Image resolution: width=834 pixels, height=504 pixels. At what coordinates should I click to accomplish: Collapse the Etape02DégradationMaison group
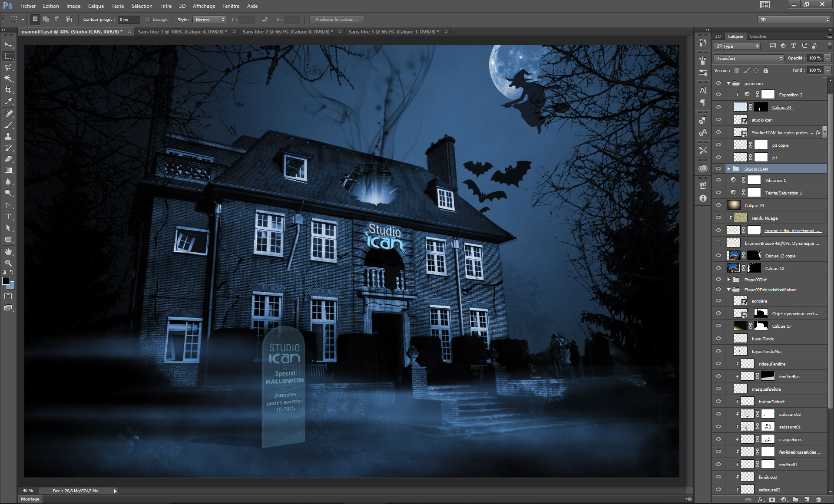[729, 290]
